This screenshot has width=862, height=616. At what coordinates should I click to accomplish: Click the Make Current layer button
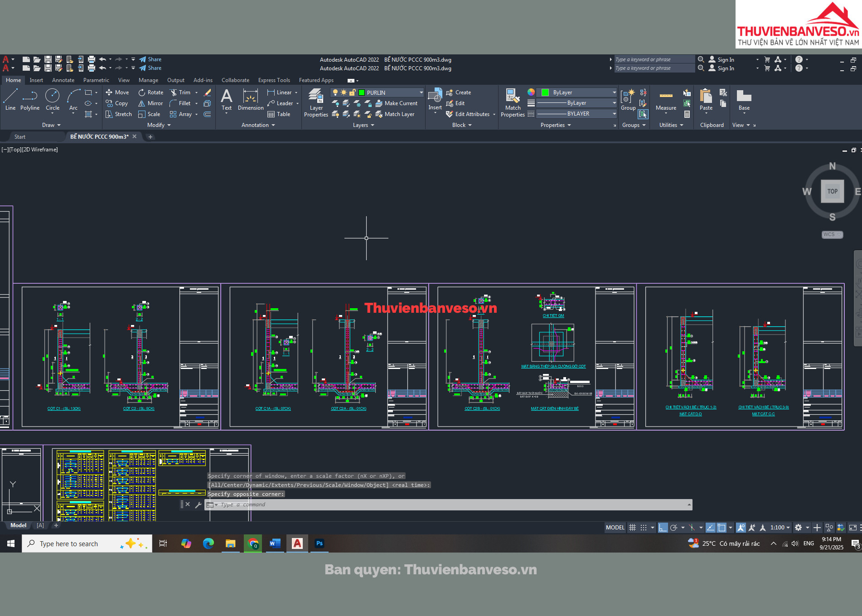(397, 103)
